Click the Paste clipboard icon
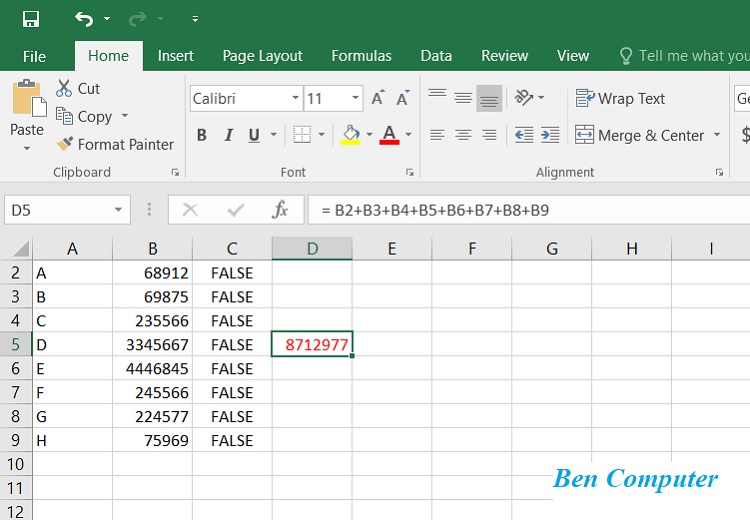This screenshot has width=750, height=520. pyautogui.click(x=28, y=99)
